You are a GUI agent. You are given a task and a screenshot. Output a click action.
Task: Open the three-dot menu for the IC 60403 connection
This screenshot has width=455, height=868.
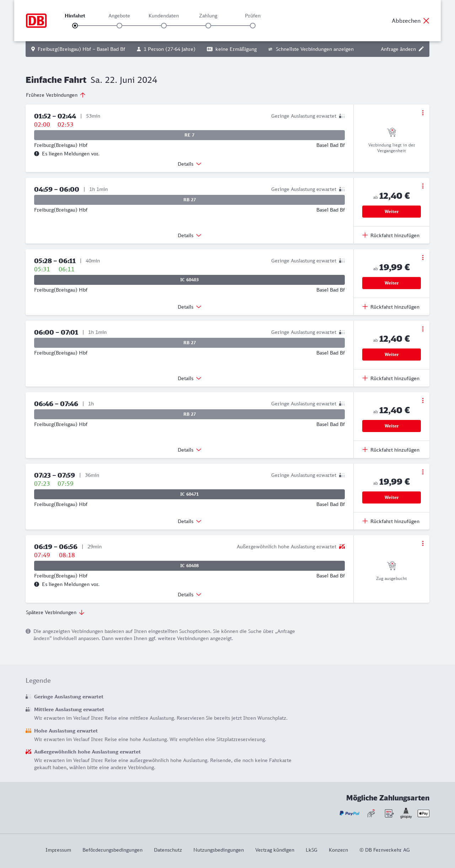point(423,257)
